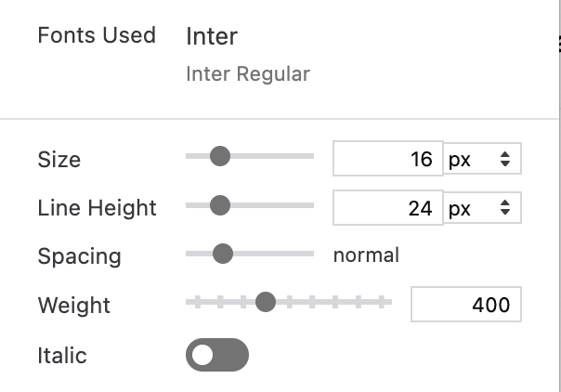561x392 pixels.
Task: Click the Inter Regular font variant
Action: pos(248,73)
